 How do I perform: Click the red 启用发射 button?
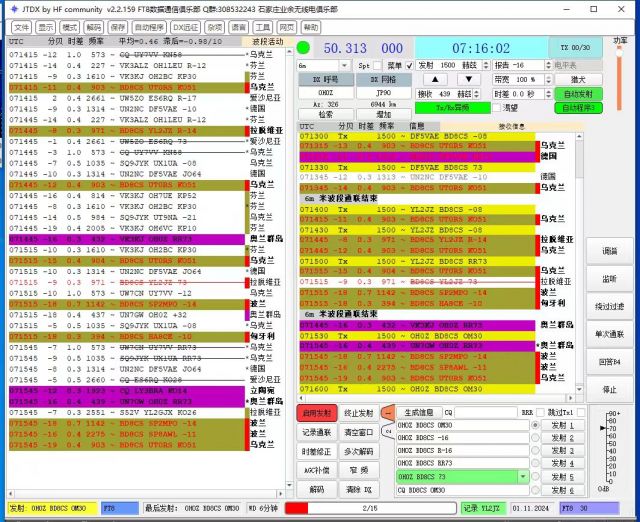pos(317,413)
